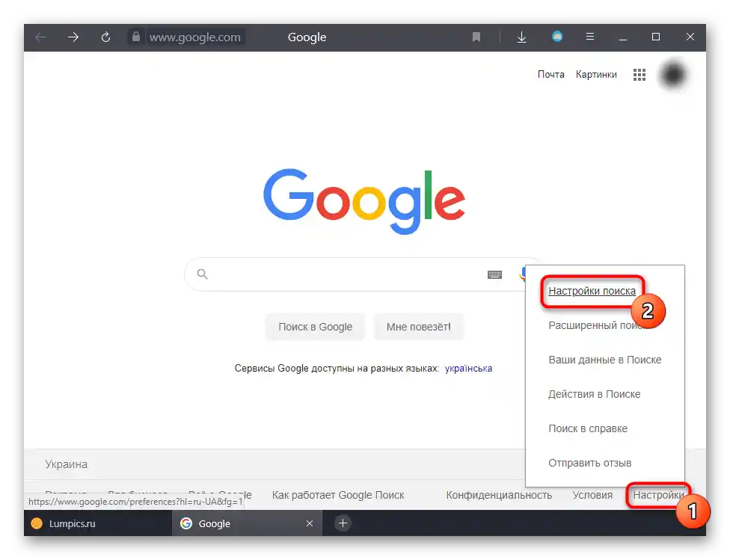The image size is (730, 560).
Task: Click the magnifier icon in the search box
Action: (x=202, y=274)
